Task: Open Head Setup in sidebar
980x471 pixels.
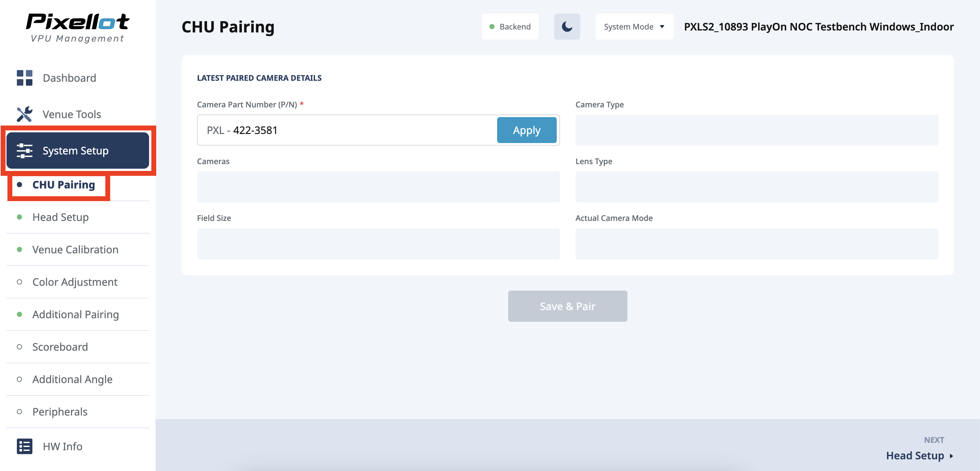Action: click(61, 217)
